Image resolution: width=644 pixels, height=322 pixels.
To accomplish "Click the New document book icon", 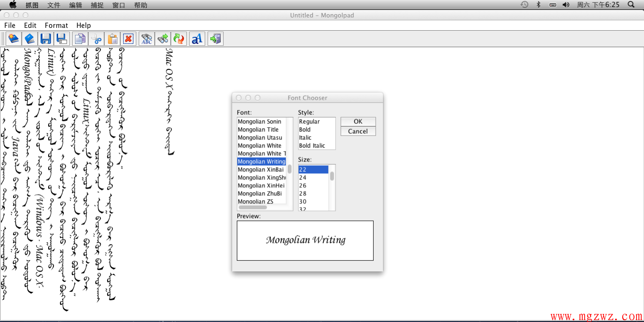I will pyautogui.click(x=14, y=39).
